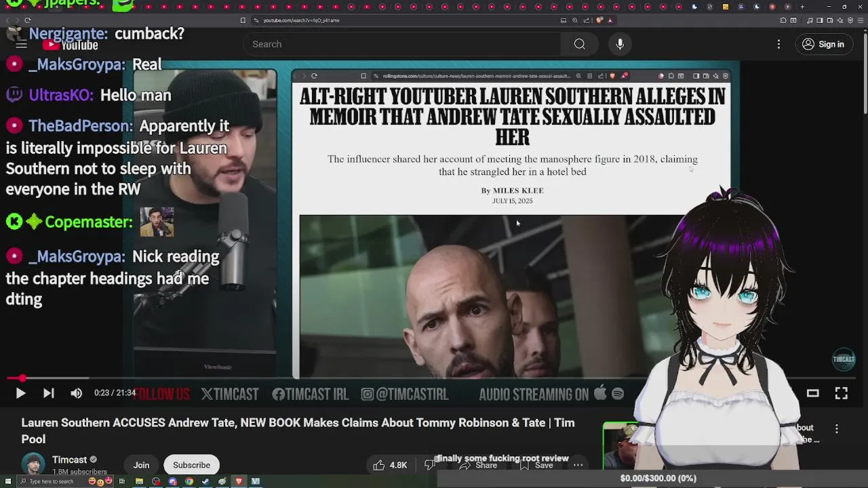868x488 pixels.
Task: Click the Sign in button
Action: tap(823, 44)
